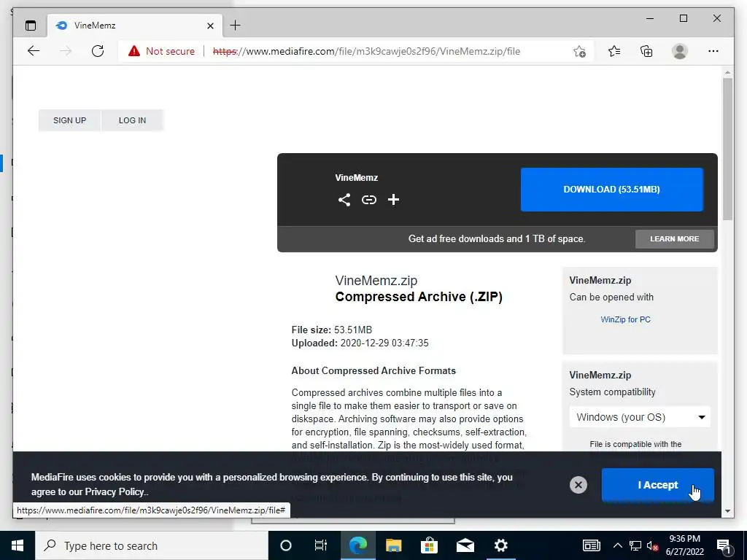Click DOWNLOAD (53.51MB) button

(612, 190)
